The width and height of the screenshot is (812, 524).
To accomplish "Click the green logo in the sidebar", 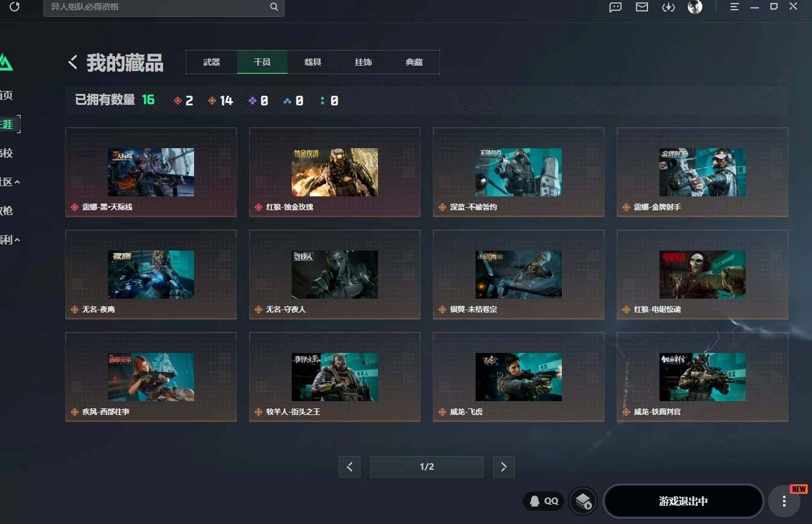I will click(5, 61).
